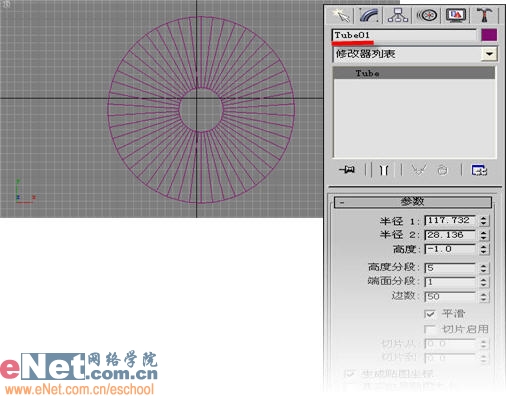506x396 pixels.
Task: Toggle Show End Result icon
Action: pos(384,170)
